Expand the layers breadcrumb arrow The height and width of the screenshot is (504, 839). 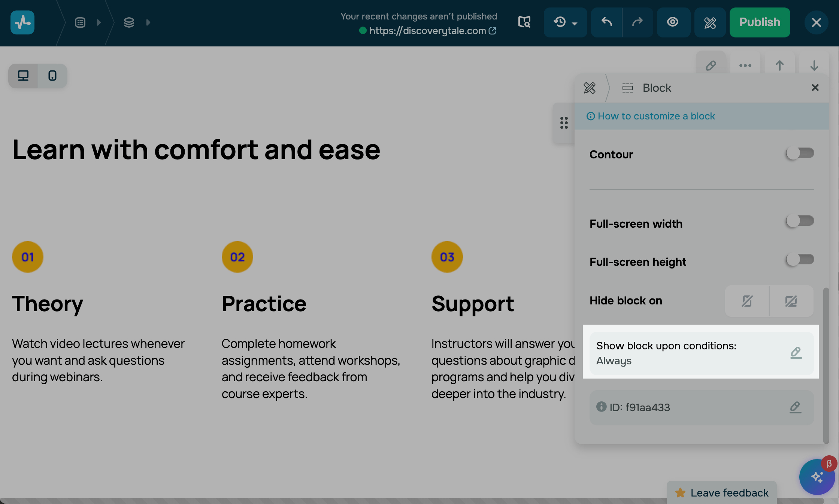(x=148, y=22)
